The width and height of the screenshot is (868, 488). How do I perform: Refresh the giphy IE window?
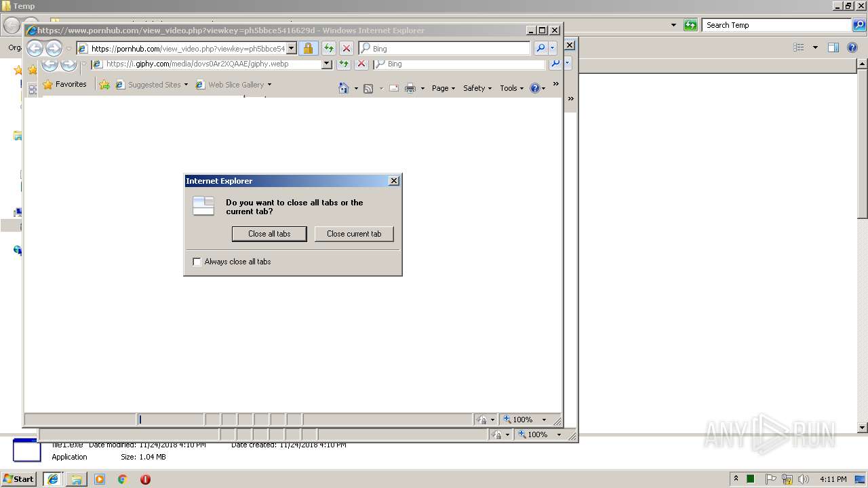coord(344,64)
